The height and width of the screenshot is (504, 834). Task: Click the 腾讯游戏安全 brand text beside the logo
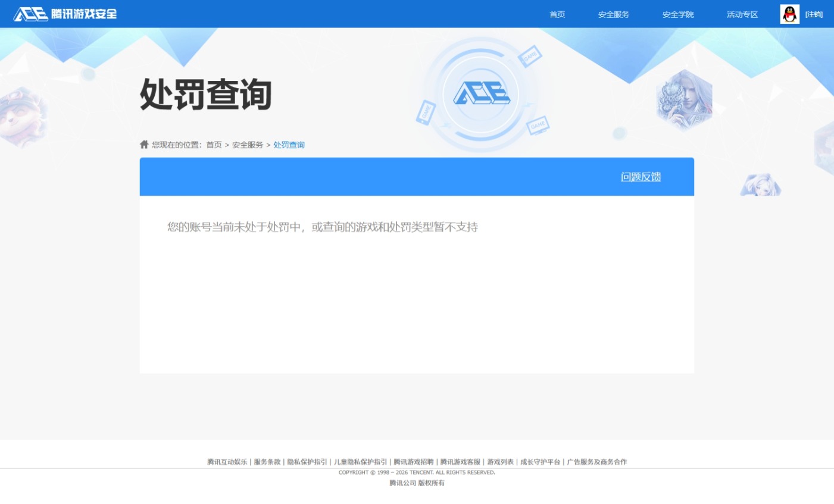83,14
